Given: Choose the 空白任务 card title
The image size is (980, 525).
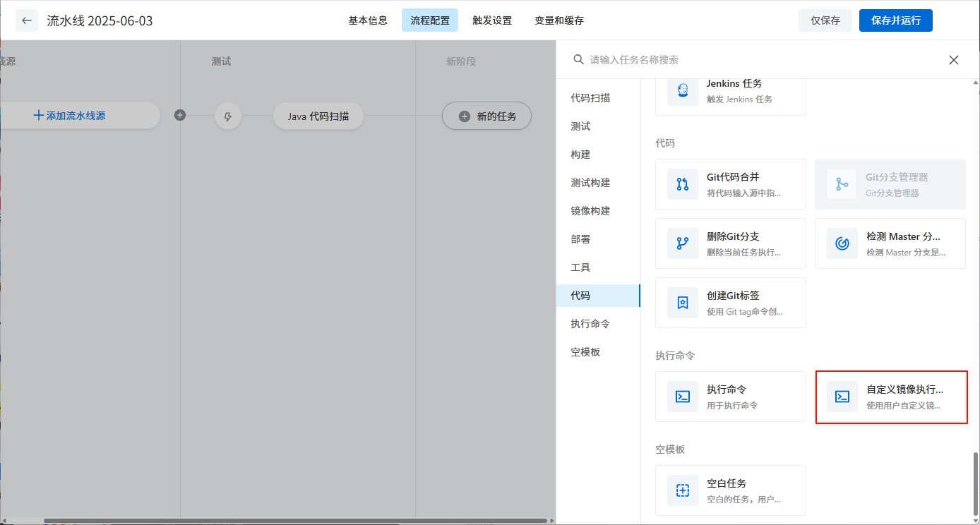Looking at the screenshot, I should 727,483.
